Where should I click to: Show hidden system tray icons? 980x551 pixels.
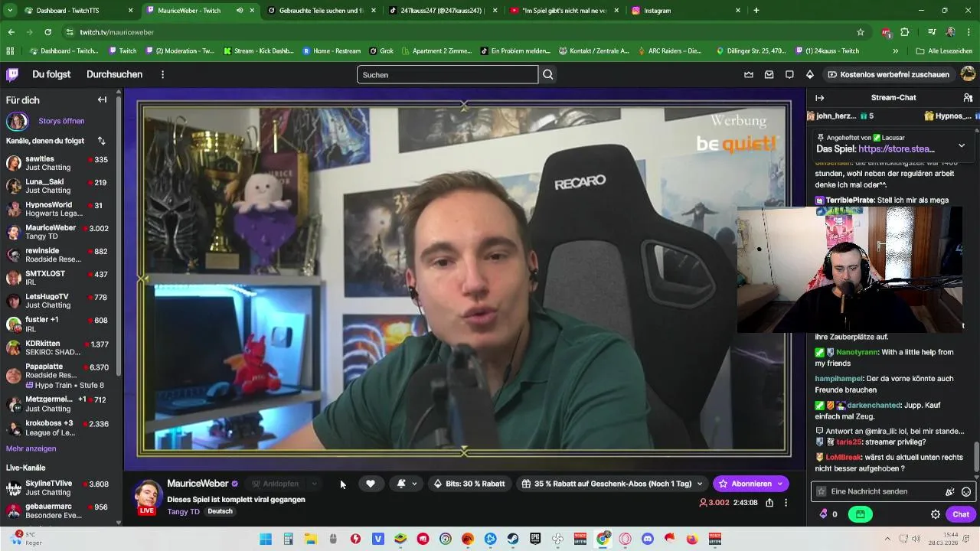887,539
